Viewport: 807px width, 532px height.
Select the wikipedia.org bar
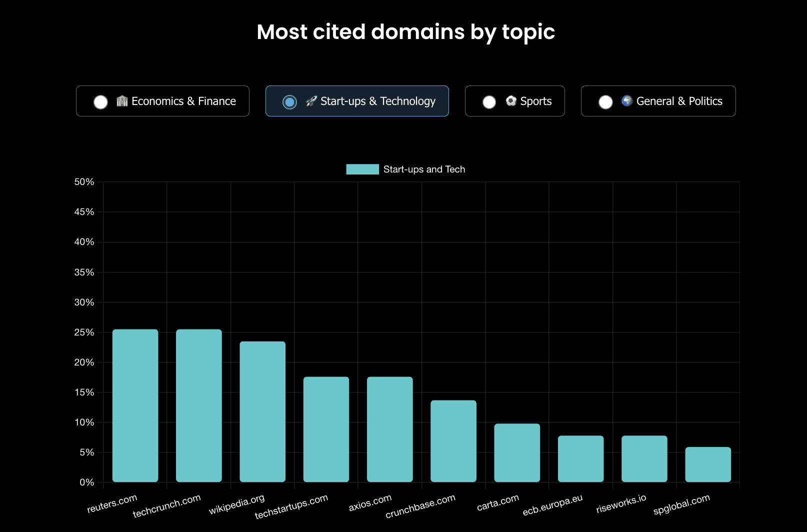(262, 411)
